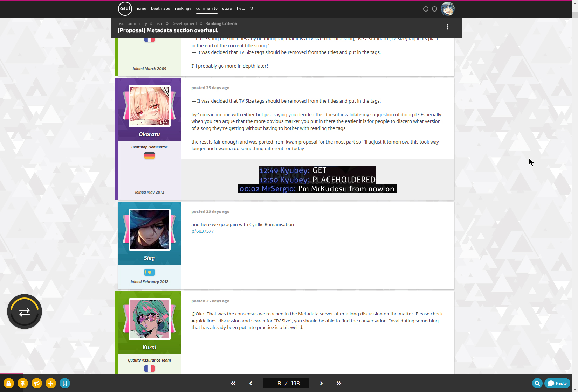Go to Ranking Criteria breadcrumb
The width and height of the screenshot is (578, 392).
(221, 23)
